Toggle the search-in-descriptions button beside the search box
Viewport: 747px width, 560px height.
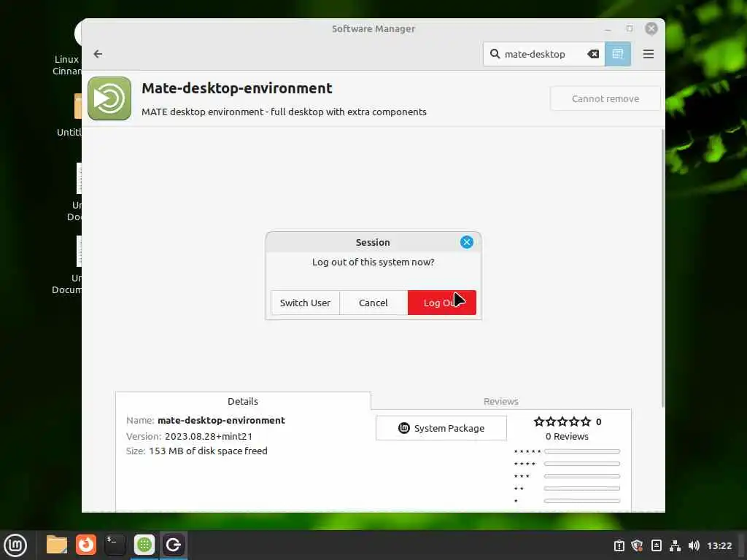pyautogui.click(x=618, y=54)
